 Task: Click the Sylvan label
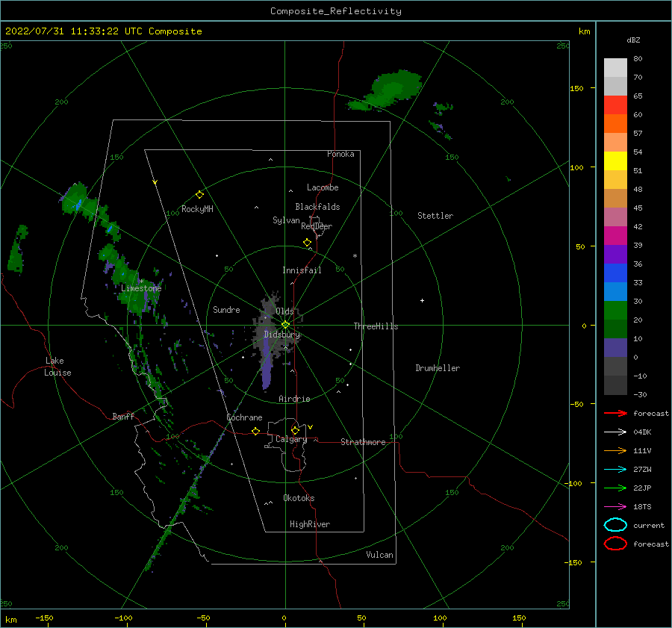click(286, 220)
